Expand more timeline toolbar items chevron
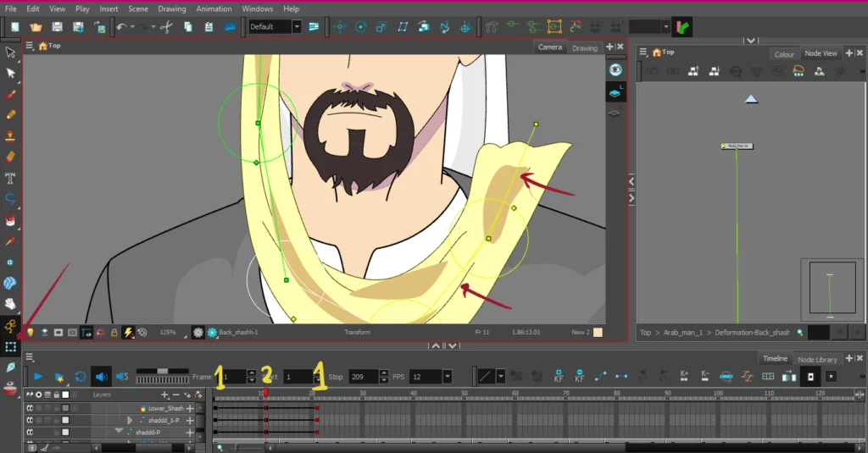Image resolution: width=868 pixels, height=453 pixels. (x=862, y=377)
